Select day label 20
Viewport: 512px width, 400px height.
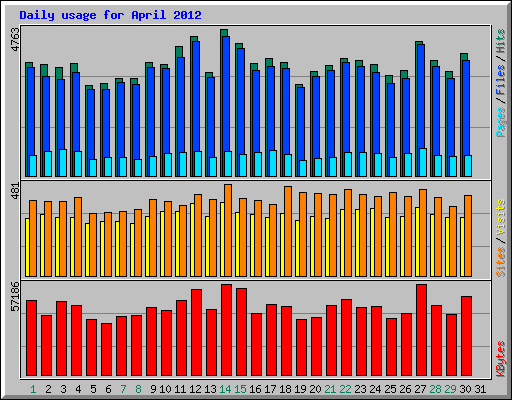315,389
